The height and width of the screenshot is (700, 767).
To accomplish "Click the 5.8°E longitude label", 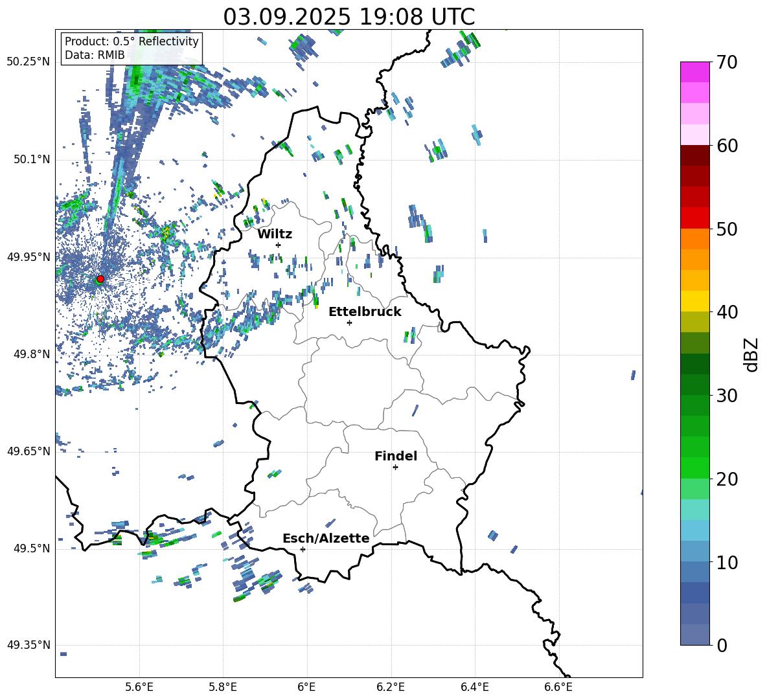I will (x=223, y=687).
